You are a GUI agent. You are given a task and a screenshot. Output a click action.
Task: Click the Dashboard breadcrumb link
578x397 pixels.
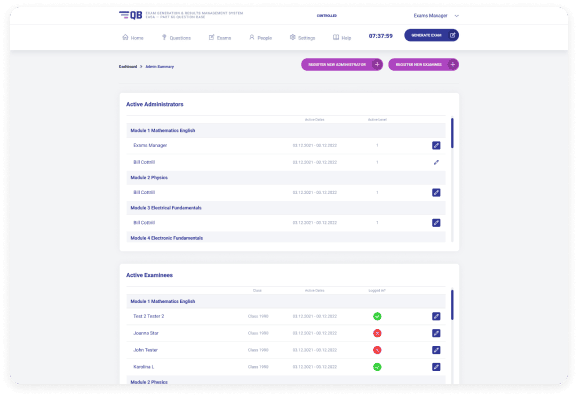click(x=128, y=67)
